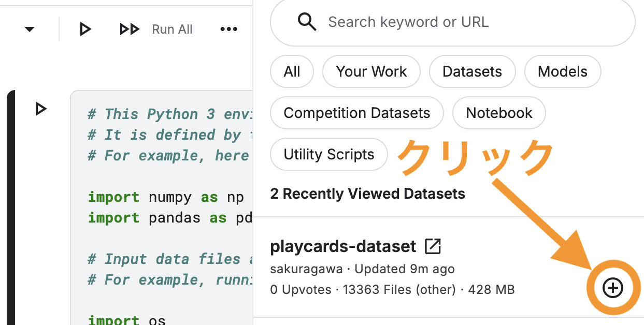Open the playcards-dataset title link
The width and height of the screenshot is (644, 325).
tap(345, 246)
